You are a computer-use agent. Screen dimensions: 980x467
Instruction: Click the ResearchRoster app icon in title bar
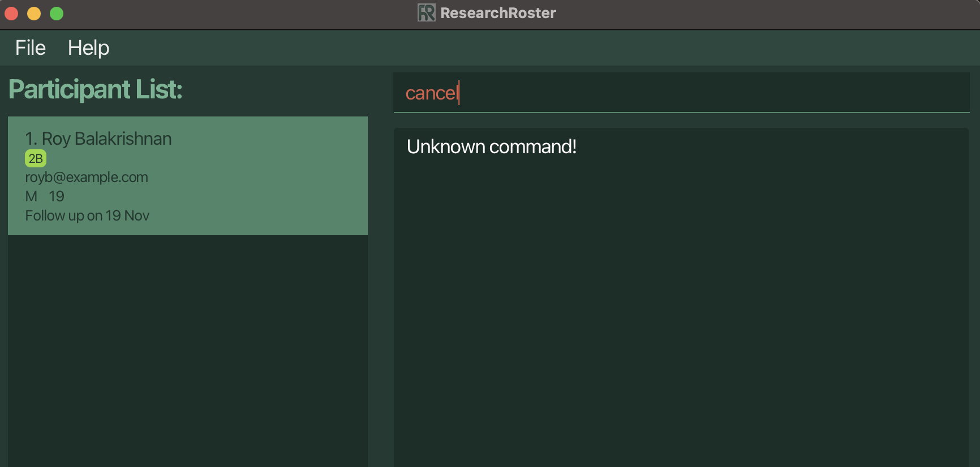(426, 12)
